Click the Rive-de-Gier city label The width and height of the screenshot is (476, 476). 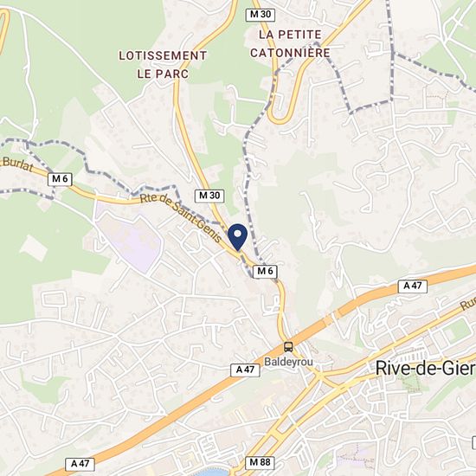pyautogui.click(x=425, y=369)
